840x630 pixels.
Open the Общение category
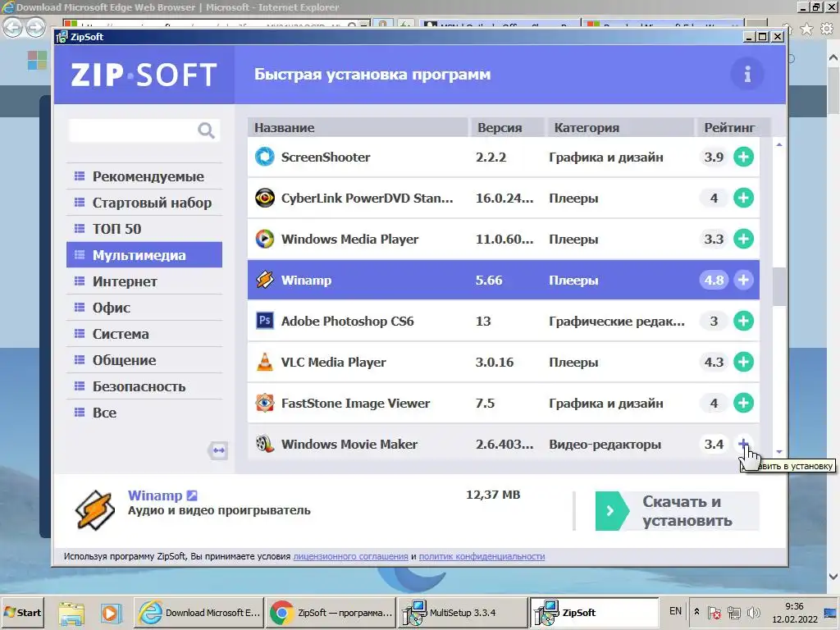click(x=144, y=360)
